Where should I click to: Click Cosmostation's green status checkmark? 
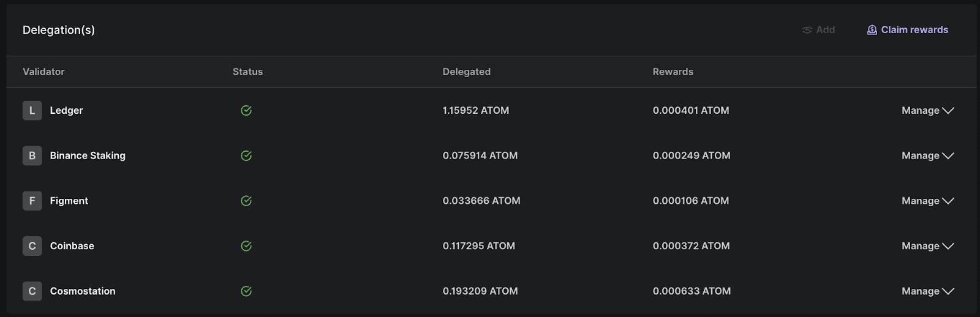tap(246, 291)
